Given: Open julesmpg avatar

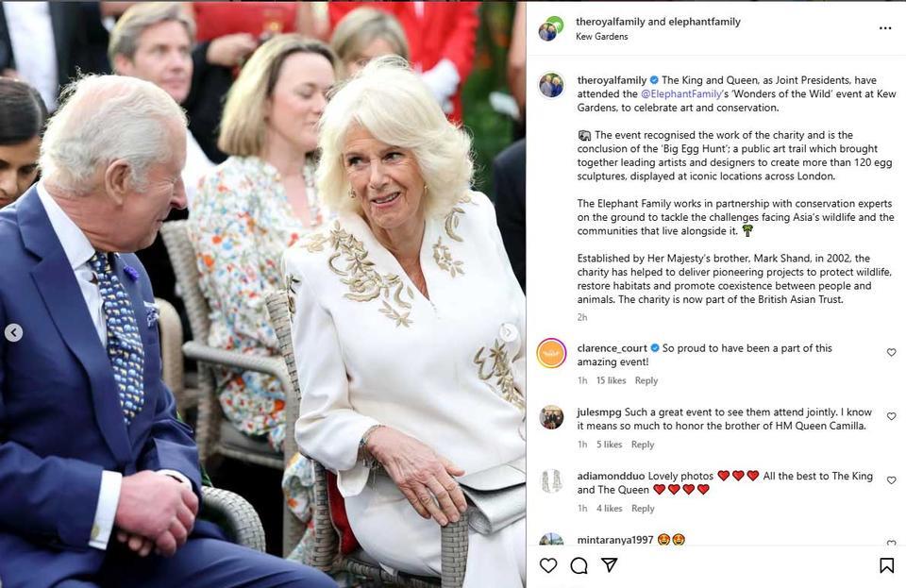Looking at the screenshot, I should [x=551, y=417].
